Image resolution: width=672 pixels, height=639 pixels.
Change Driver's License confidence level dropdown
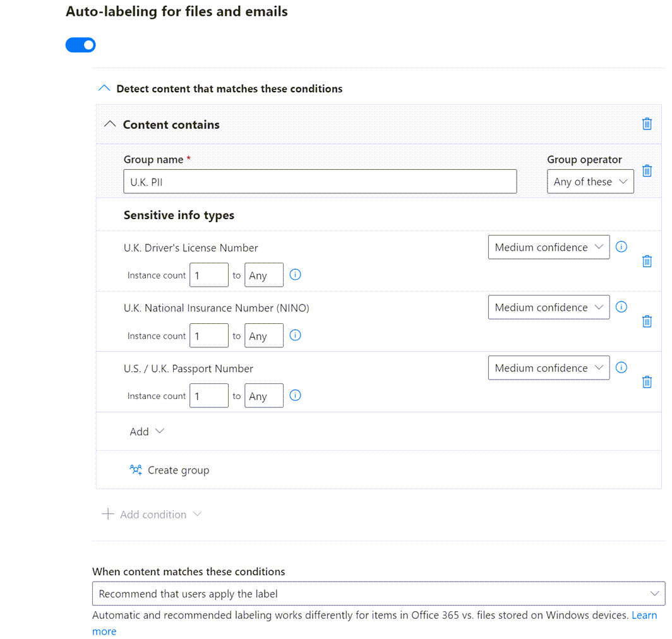point(548,248)
